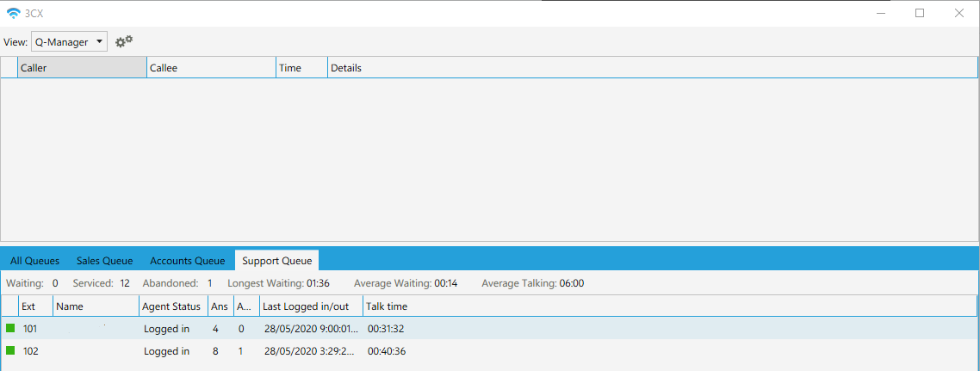Click talk time 00:40:36

387,351
